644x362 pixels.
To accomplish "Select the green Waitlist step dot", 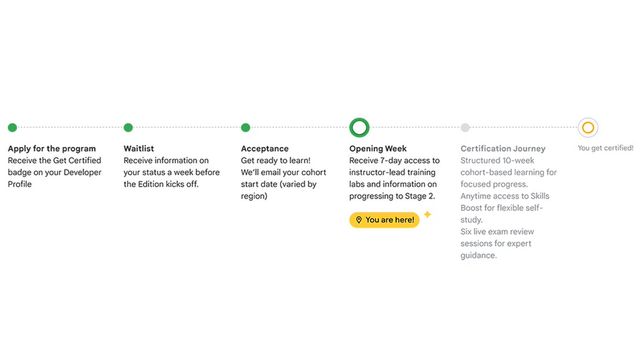I will pos(128,128).
